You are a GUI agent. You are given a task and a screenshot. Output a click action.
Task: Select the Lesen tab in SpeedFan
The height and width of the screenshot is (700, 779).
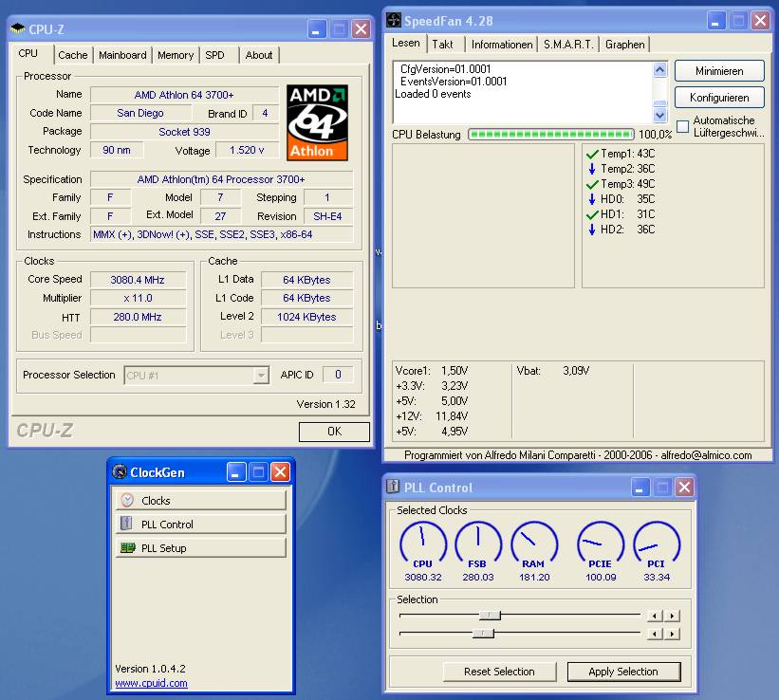point(406,43)
